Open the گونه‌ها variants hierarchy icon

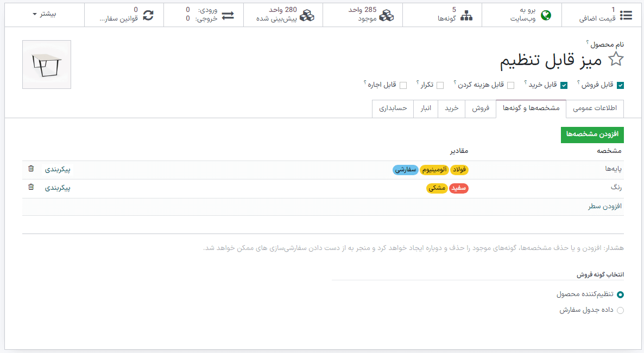[466, 15]
